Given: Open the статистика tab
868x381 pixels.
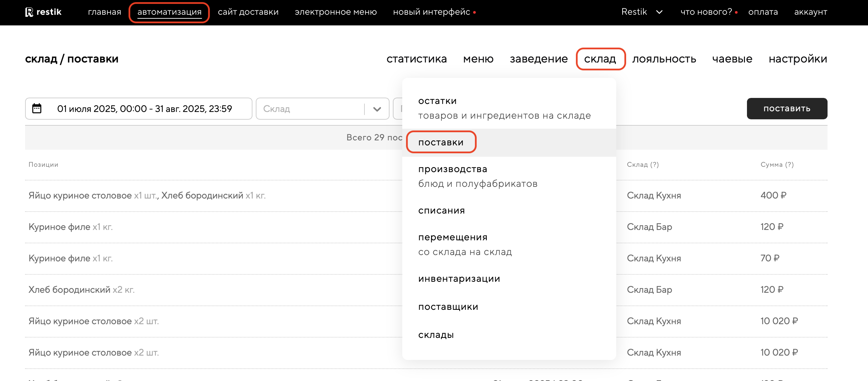Looking at the screenshot, I should coord(417,59).
